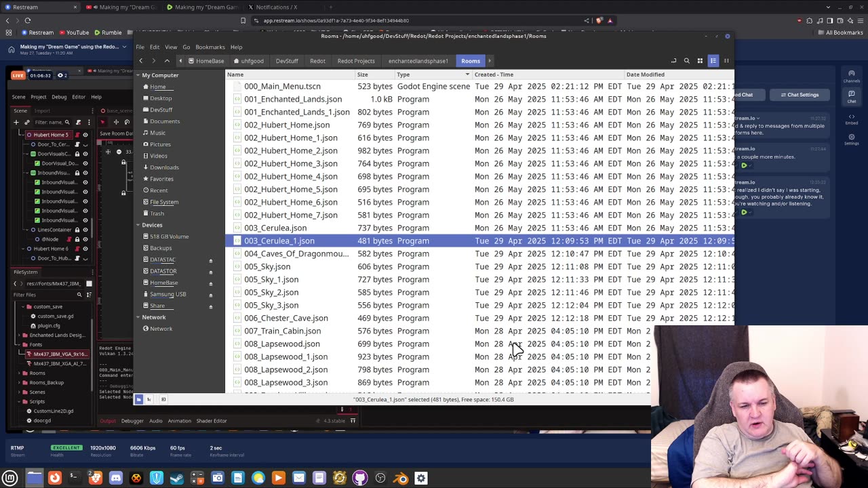The image size is (868, 488).
Task: Reload the browser page
Action: [x=28, y=20]
